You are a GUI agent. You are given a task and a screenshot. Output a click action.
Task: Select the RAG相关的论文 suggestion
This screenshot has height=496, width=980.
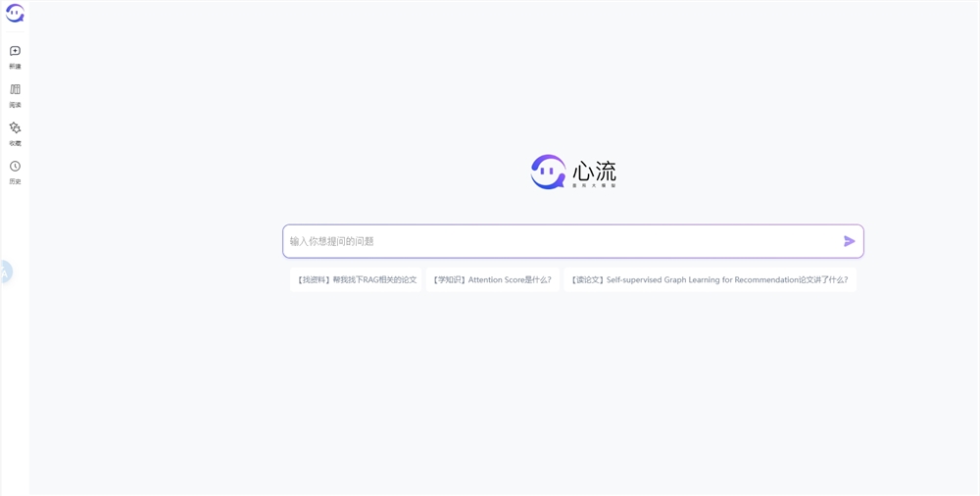(x=356, y=279)
